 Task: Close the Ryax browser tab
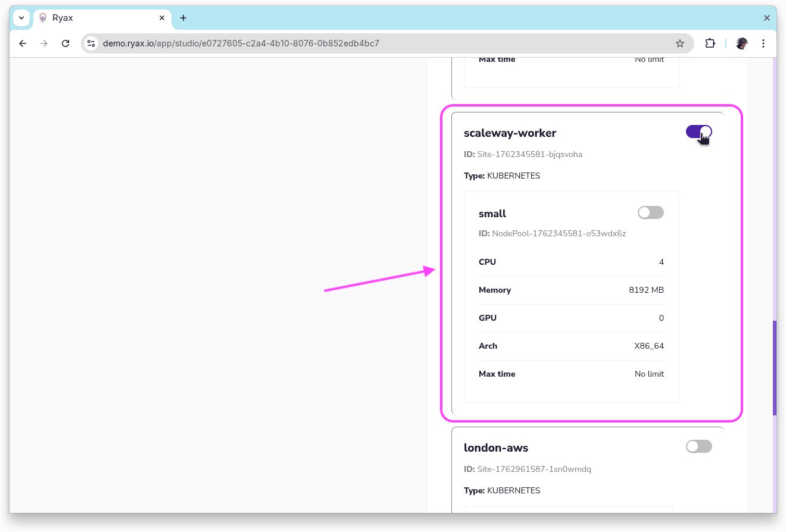(x=161, y=18)
